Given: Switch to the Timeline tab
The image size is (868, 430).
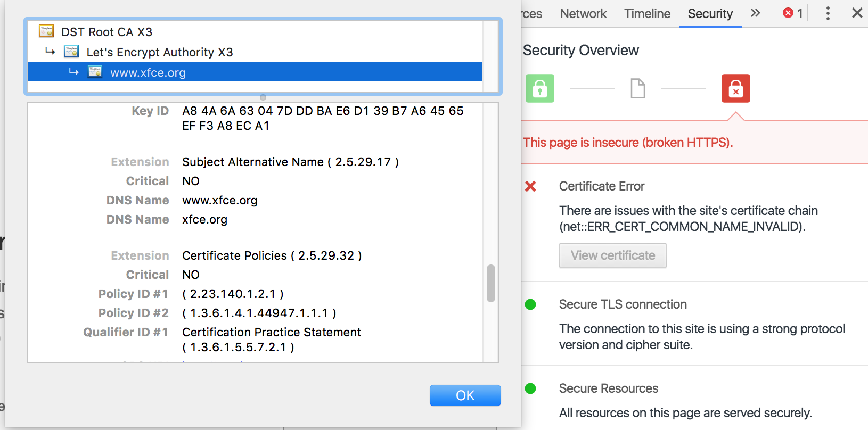Looking at the screenshot, I should point(647,14).
